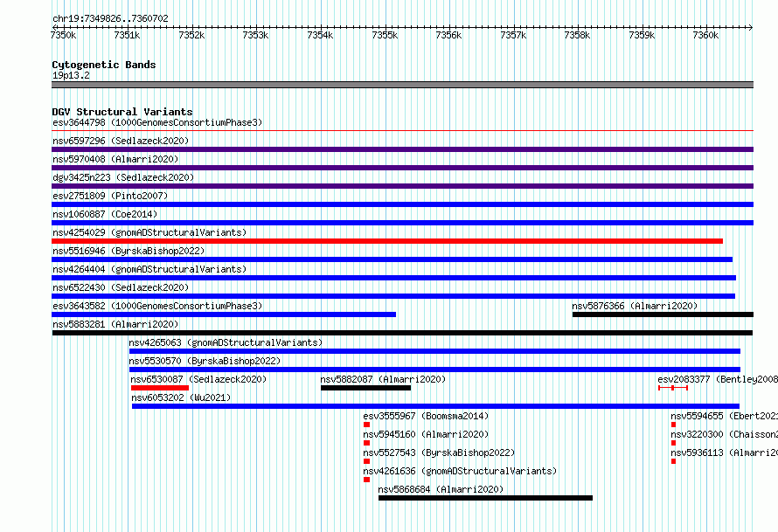Click the nsv5594655 (Ebert2021) red marker
This screenshot has height=532, width=778.
(x=673, y=425)
